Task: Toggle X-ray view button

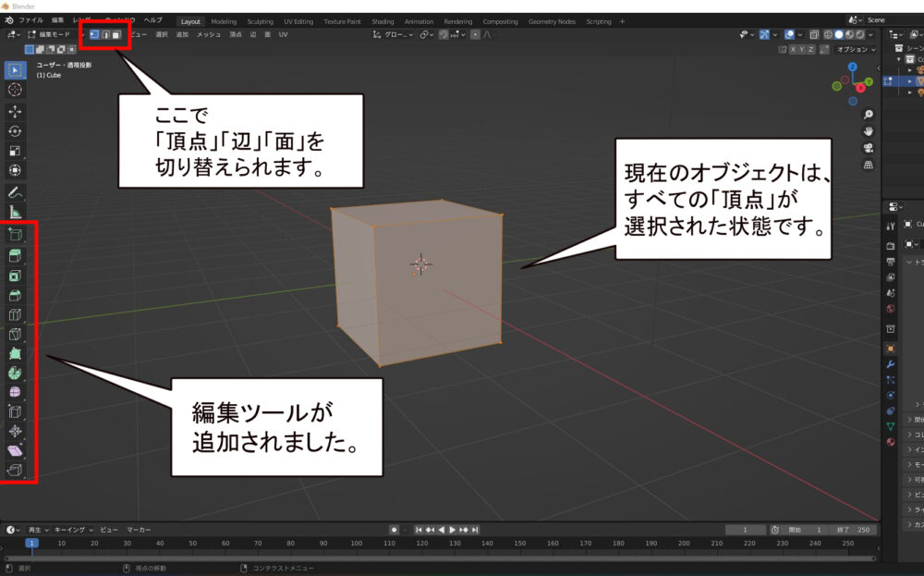Action: (814, 35)
